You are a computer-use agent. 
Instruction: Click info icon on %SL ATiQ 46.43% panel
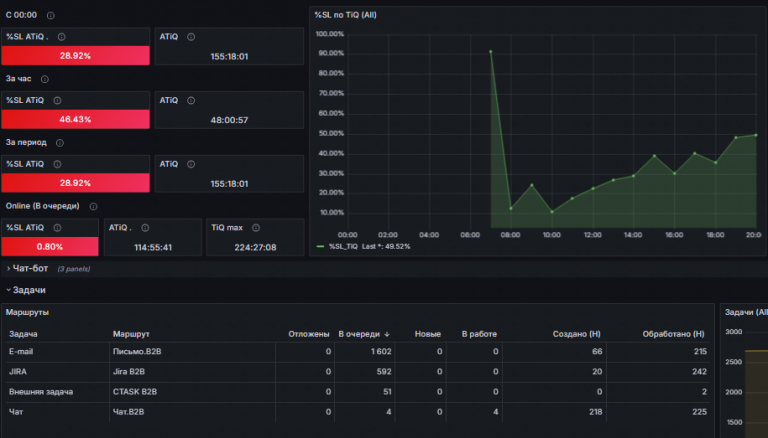57,100
